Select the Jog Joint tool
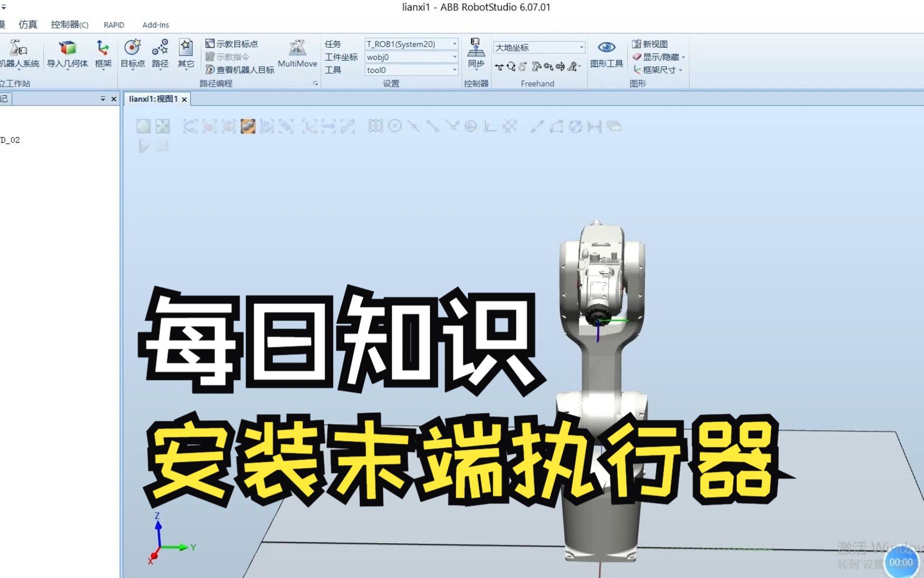This screenshot has width=924, height=578. click(536, 67)
